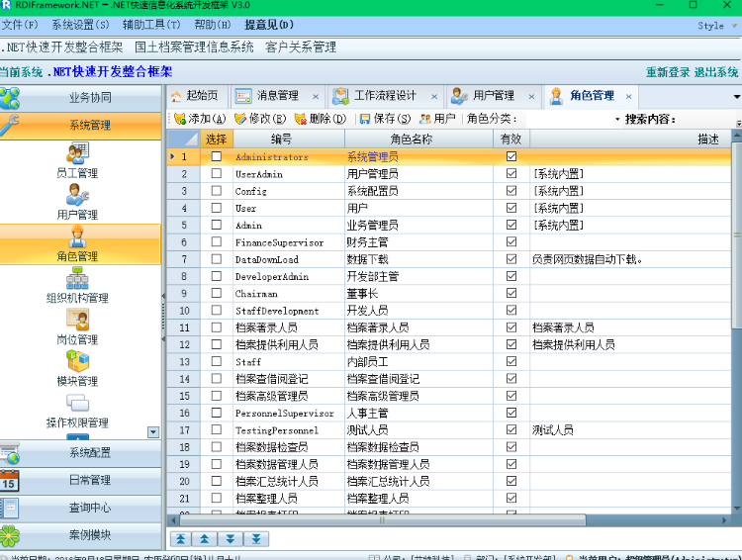Image resolution: width=742 pixels, height=560 pixels.
Task: Open 帮助(H) menu
Action: coord(213,25)
